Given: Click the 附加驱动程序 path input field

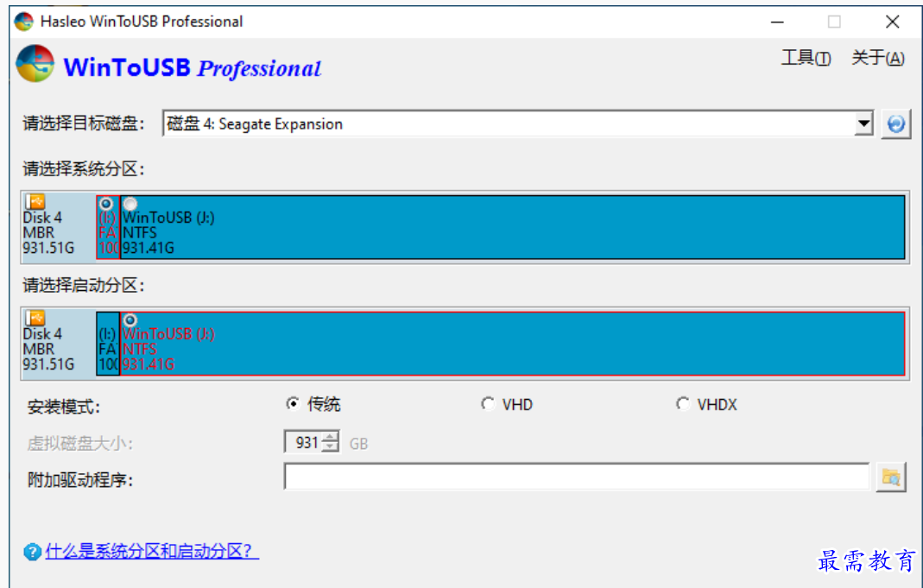Looking at the screenshot, I should pyautogui.click(x=577, y=477).
